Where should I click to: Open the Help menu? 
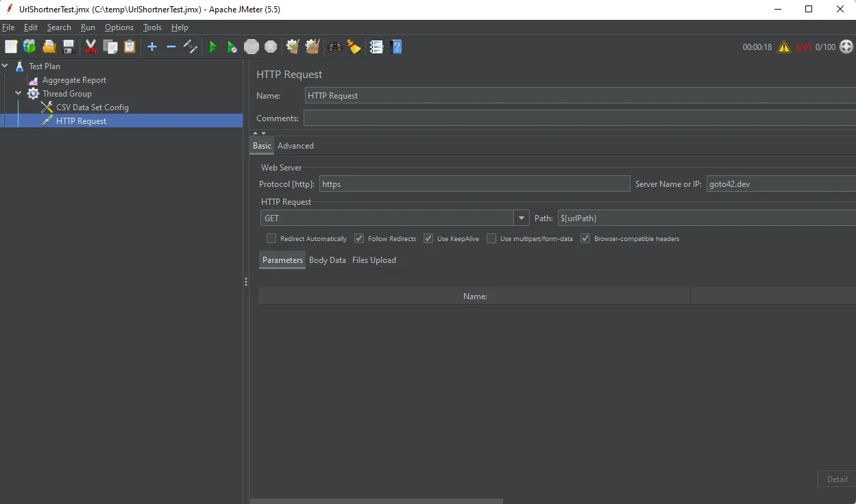point(180,27)
